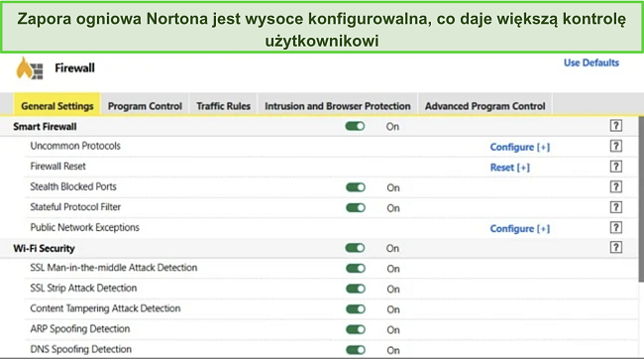Viewport: 644px width, 359px height.
Task: Open help for Public Network Exceptions
Action: 615,227
